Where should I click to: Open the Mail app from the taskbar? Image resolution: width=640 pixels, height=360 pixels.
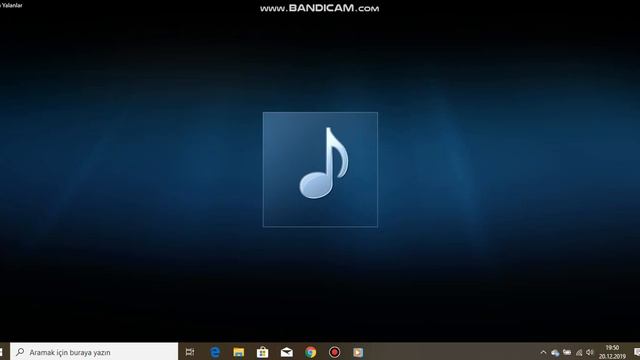[x=287, y=352]
